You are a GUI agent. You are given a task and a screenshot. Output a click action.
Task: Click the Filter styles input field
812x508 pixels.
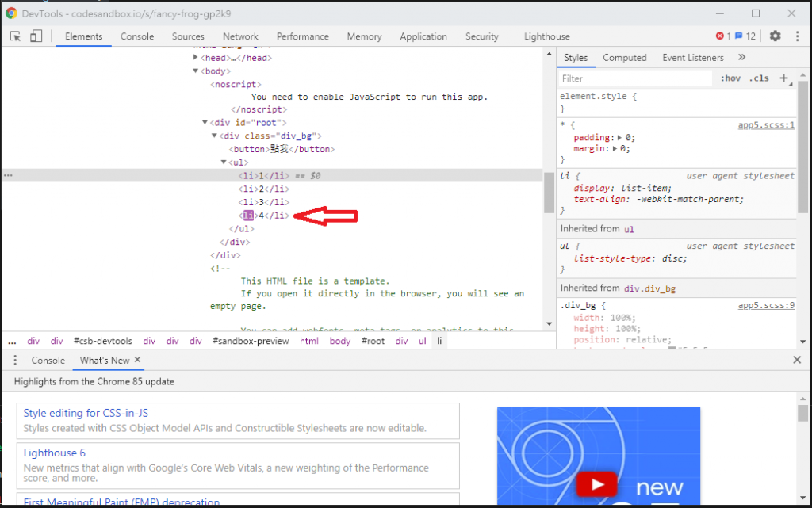click(x=635, y=78)
